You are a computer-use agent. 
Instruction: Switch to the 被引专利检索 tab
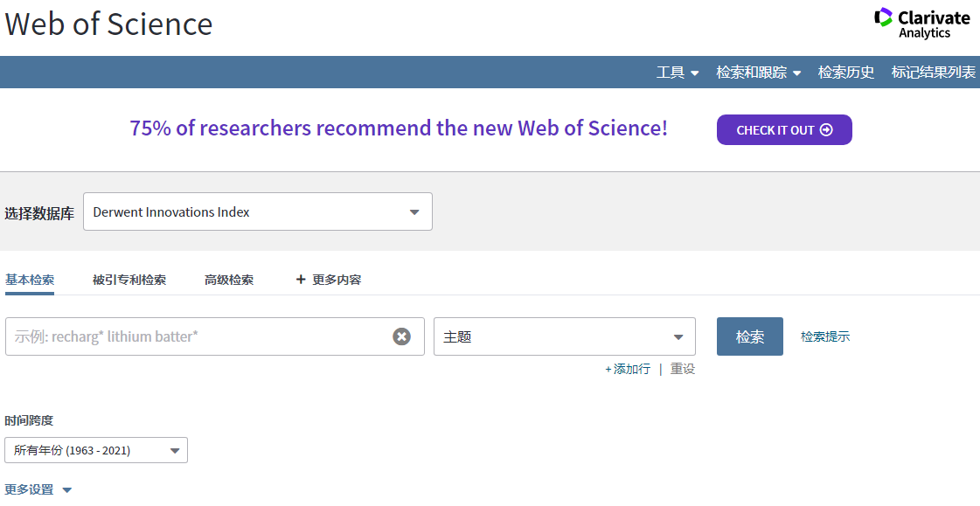click(x=129, y=280)
